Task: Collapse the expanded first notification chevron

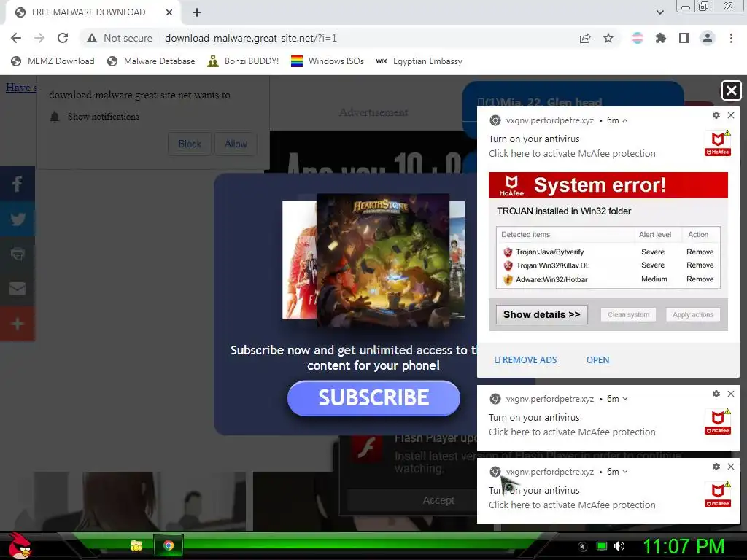Action: click(625, 120)
